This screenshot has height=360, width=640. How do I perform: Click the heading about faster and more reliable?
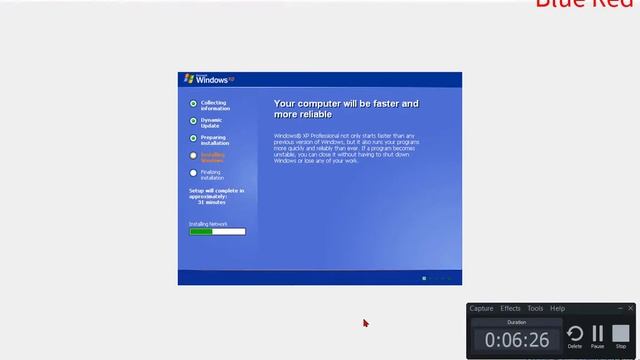pos(346,109)
